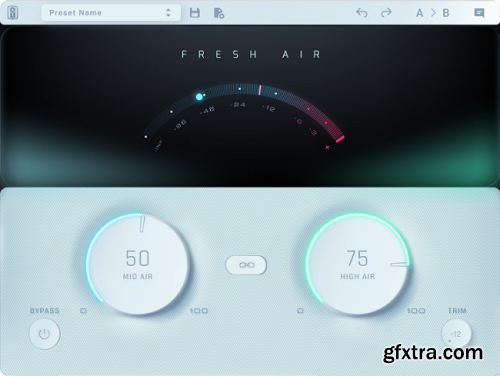This screenshot has width=500, height=376.
Task: Toggle the link button between the knobs
Action: (x=246, y=265)
